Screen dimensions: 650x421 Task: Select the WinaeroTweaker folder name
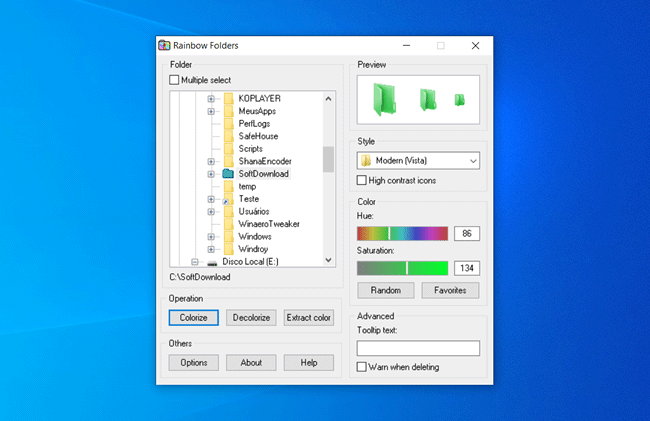coord(269,224)
